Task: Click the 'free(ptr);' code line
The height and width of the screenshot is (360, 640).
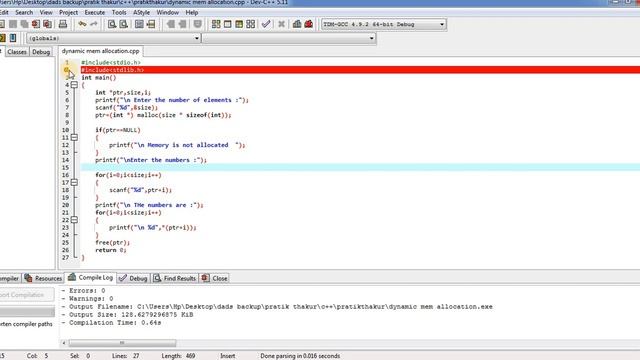Action: tap(113, 242)
